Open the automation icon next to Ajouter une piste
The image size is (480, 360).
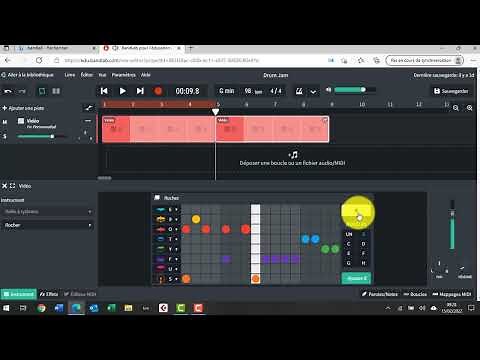click(88, 108)
